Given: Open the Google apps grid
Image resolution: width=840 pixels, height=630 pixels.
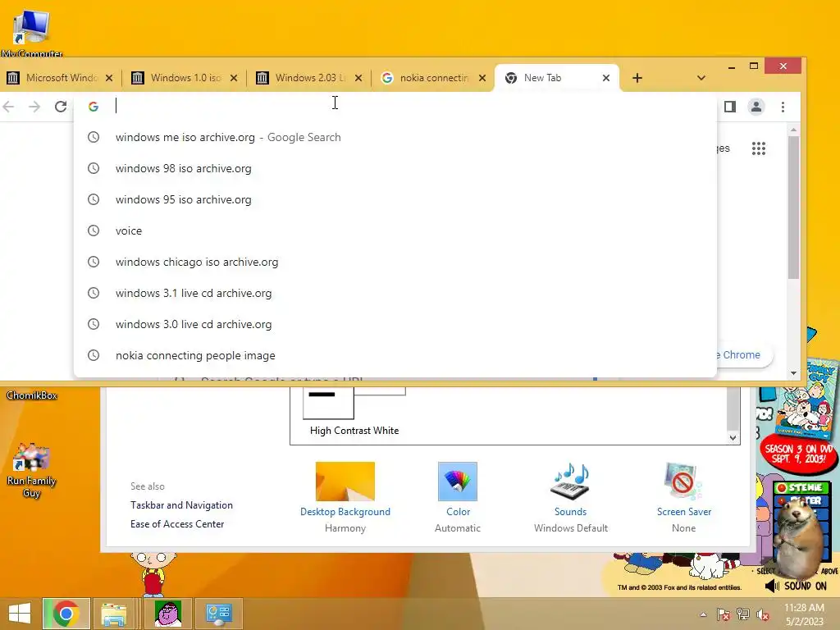Looking at the screenshot, I should click(759, 148).
